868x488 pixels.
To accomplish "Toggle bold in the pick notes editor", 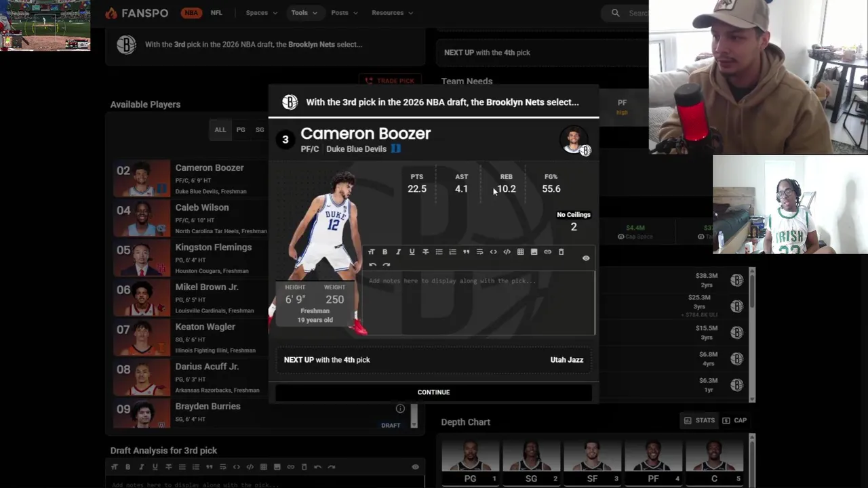I will tap(384, 252).
